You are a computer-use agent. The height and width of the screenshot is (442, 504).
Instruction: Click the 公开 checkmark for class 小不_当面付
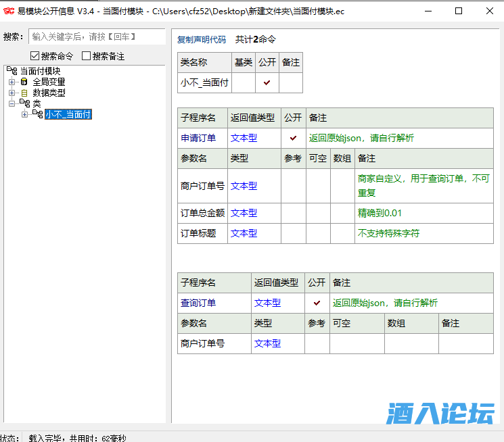(267, 82)
